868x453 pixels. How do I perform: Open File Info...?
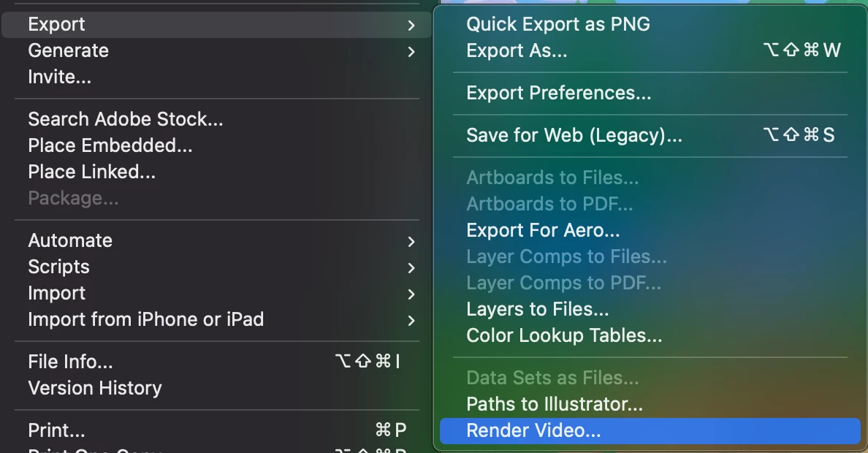click(216, 362)
